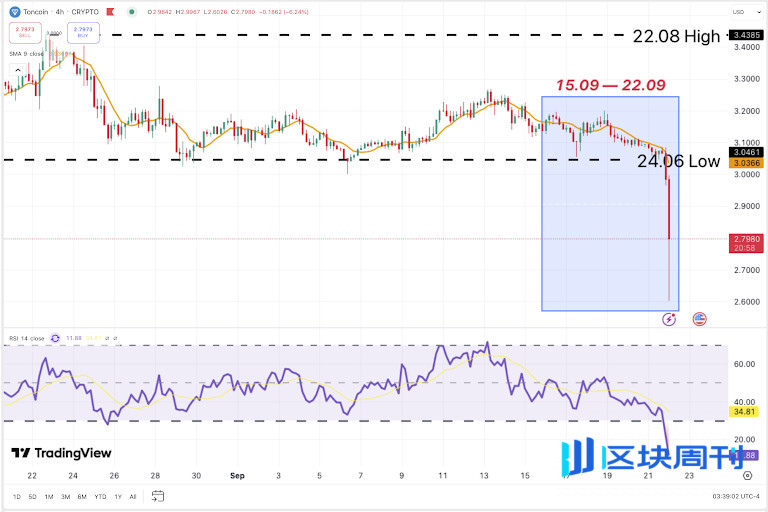
Task: Click the RSI 14 close indicator label
Action: 26,339
